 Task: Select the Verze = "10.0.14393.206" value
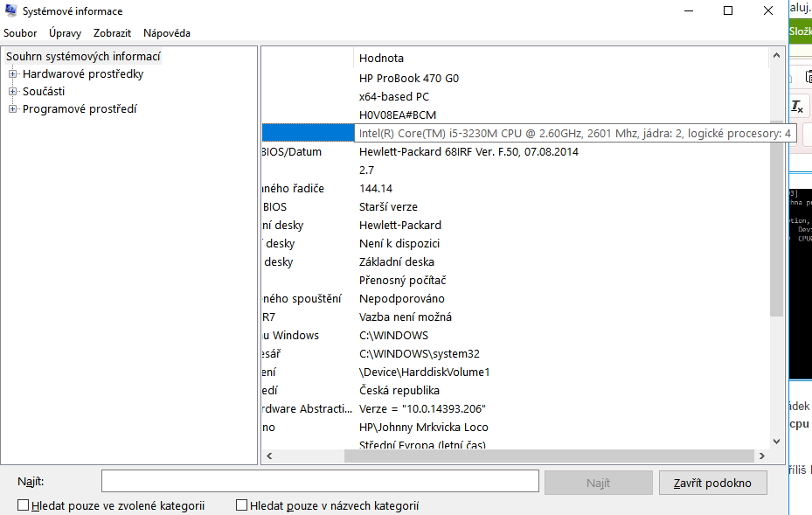pos(422,409)
